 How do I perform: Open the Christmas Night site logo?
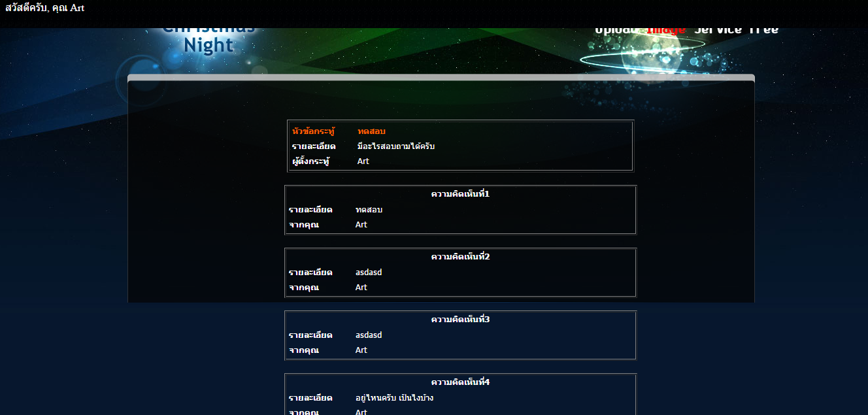click(209, 41)
